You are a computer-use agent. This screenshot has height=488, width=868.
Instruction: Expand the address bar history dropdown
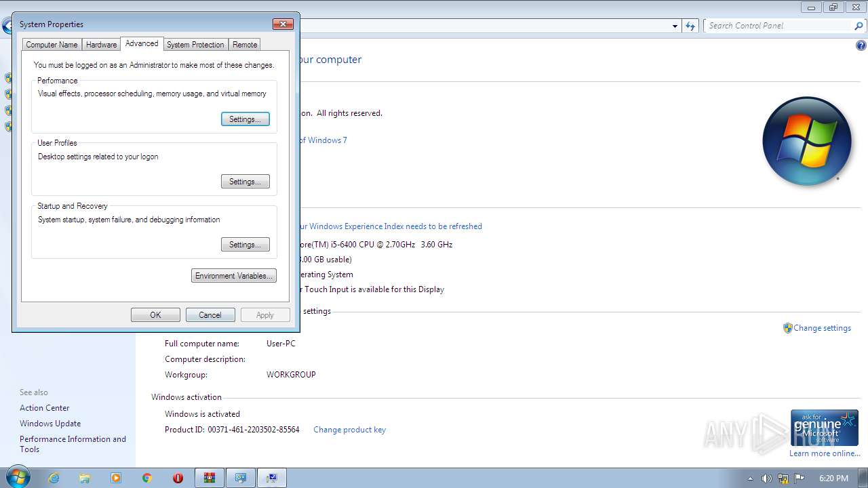[x=675, y=26]
